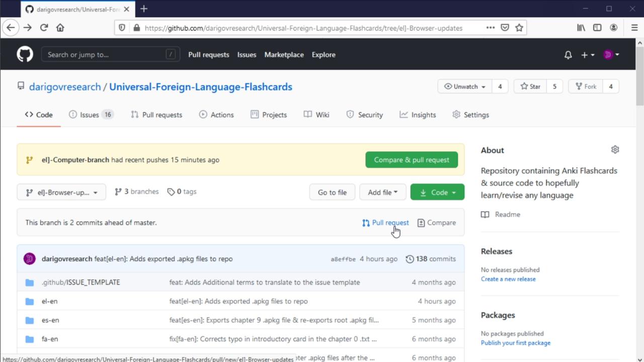This screenshot has height=362, width=644.
Task: Click the padlock site security icon
Action: (136, 28)
